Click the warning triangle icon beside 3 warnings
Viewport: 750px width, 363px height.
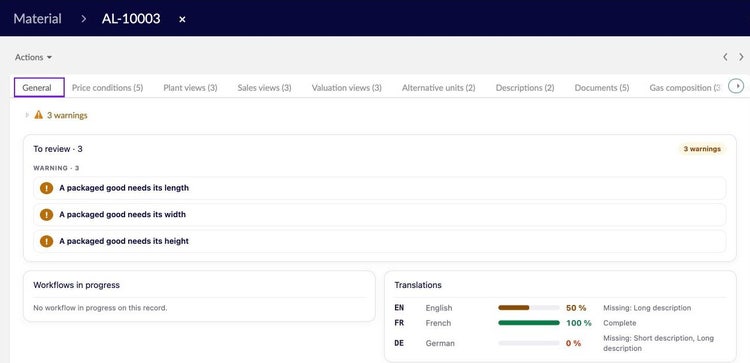pos(39,115)
